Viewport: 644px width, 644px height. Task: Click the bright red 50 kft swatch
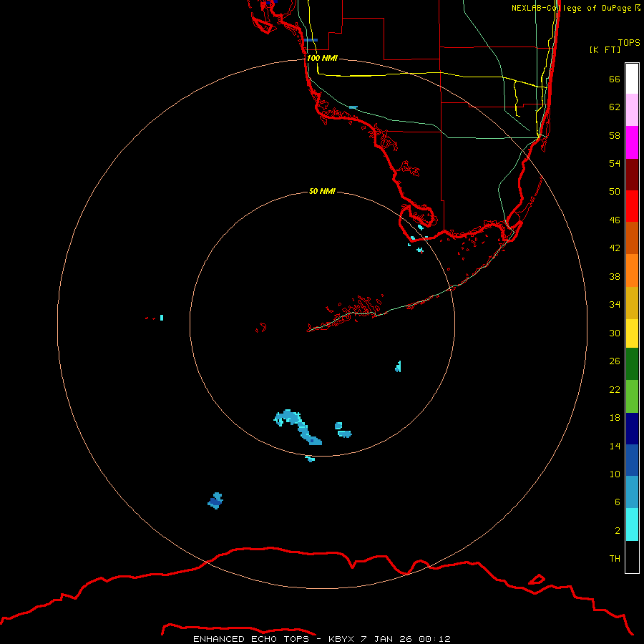[x=632, y=206]
